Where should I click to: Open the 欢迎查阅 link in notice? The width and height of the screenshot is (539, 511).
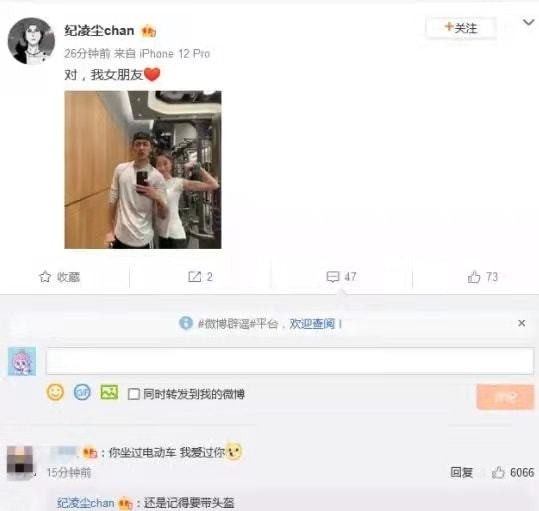[x=312, y=323]
